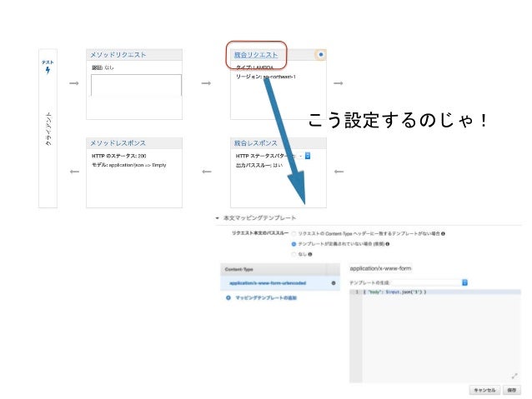Open the 統合リクエスト link
Screen dimensions: 532x399
click(x=256, y=55)
